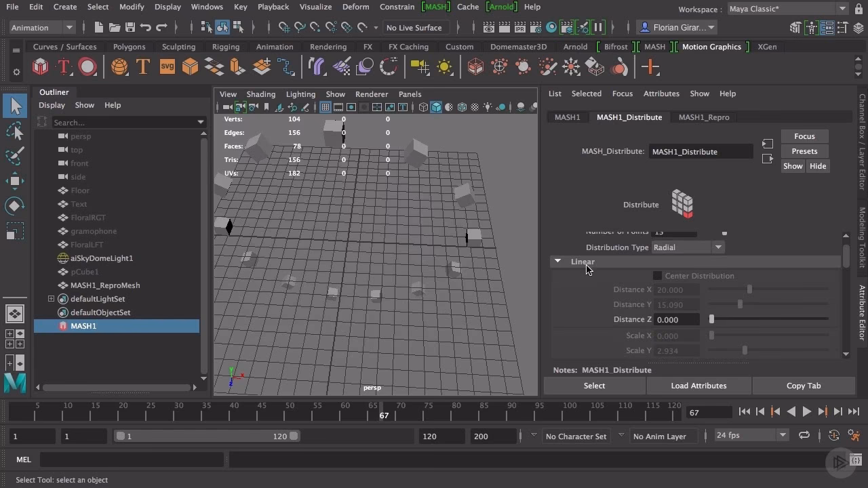Click the orange plus shelf icon
868x488 pixels.
(650, 67)
